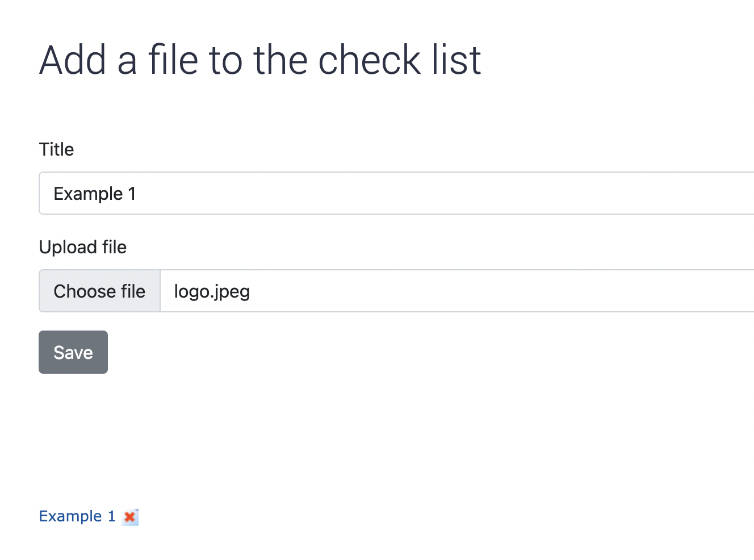Delete Example 1 using red X icon
Viewport: 754px width, 560px height.
[130, 517]
